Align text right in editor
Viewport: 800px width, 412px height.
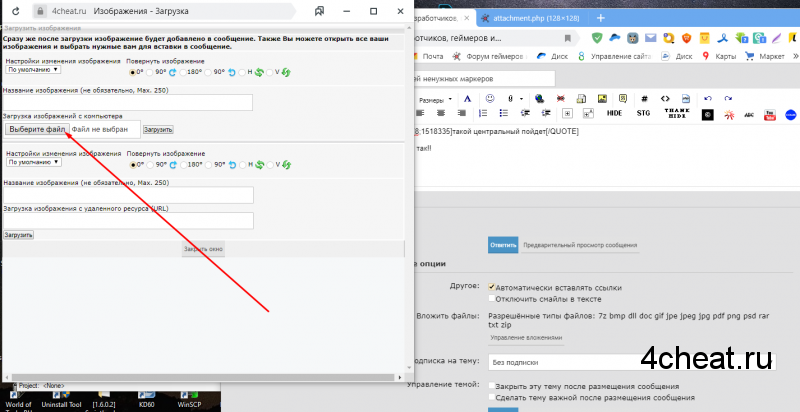point(462,113)
